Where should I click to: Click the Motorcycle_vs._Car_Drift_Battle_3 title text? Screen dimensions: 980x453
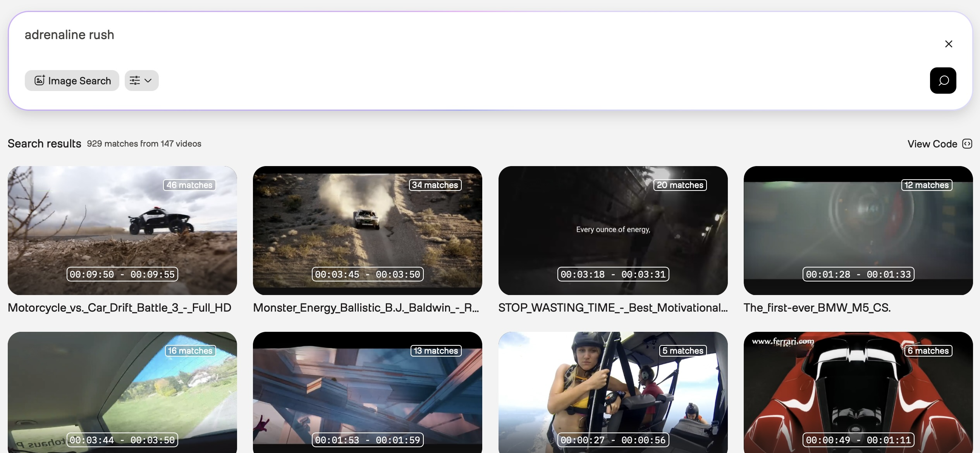point(119,308)
